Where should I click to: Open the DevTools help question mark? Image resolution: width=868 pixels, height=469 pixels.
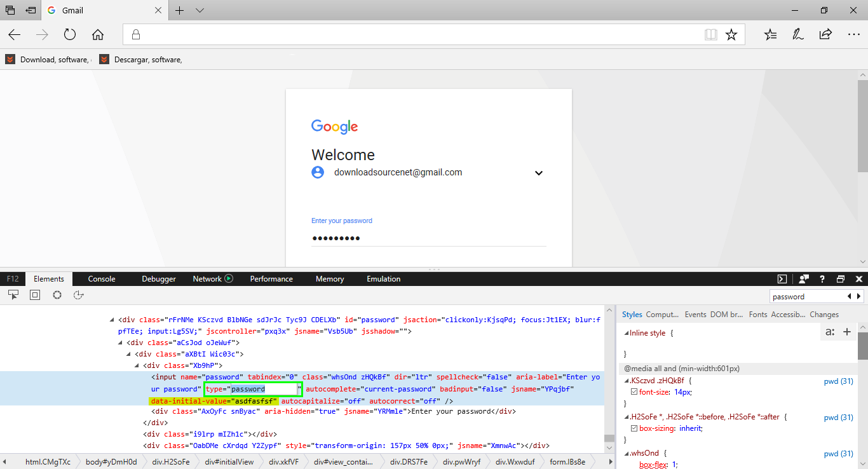[822, 279]
